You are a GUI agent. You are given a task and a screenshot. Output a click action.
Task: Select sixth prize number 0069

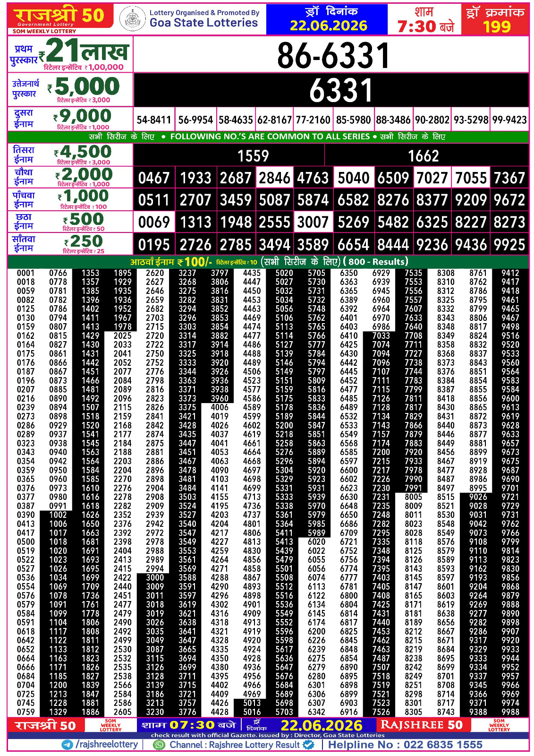point(154,222)
